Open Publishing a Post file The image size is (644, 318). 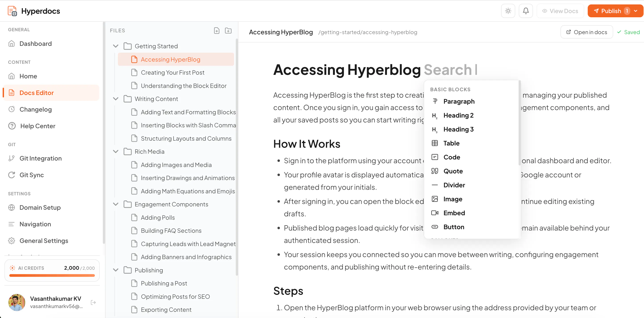coord(176,283)
